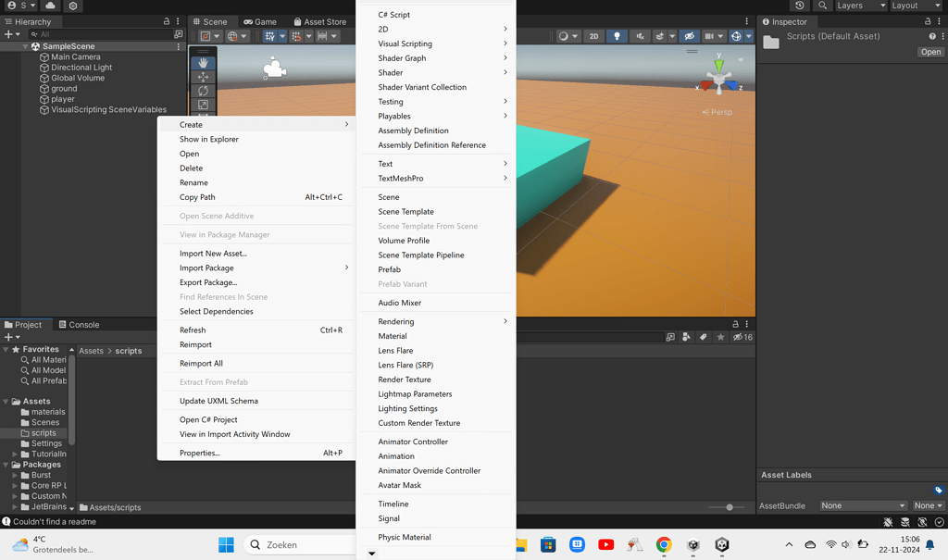The image size is (948, 560).
Task: Select the Scale tool
Action: pos(205,104)
